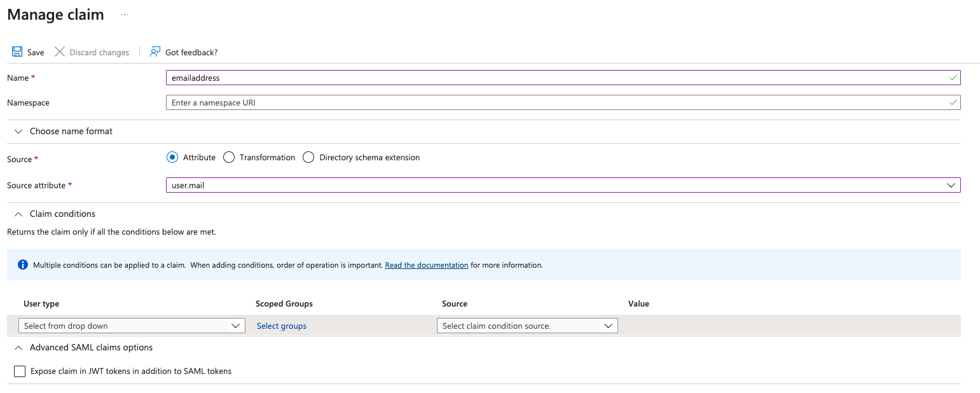Open the Select claim condition source dropdown

pos(527,326)
